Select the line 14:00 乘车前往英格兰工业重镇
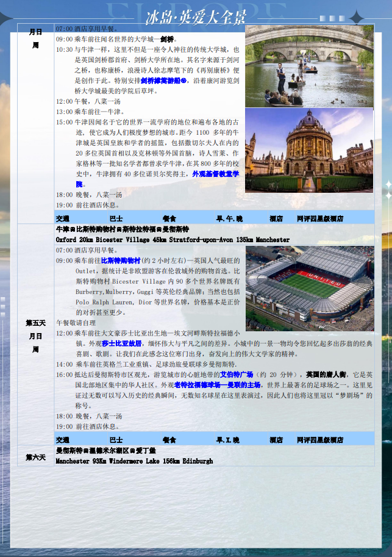 point(146,364)
